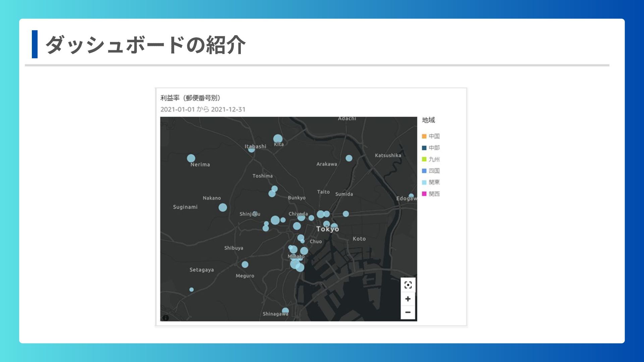Select the green 九州 legend swatch
644x362 pixels.
(x=424, y=159)
